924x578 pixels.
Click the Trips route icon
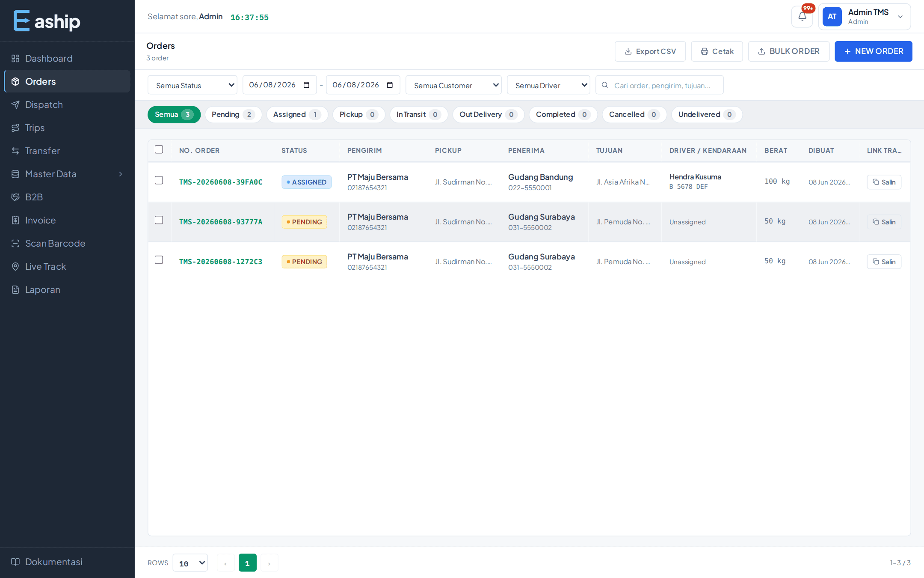click(x=15, y=128)
